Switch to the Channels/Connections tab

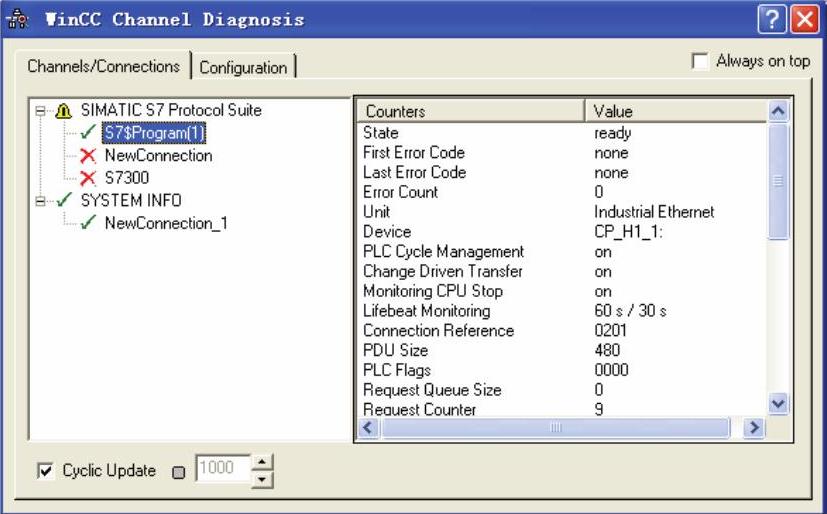[x=103, y=66]
